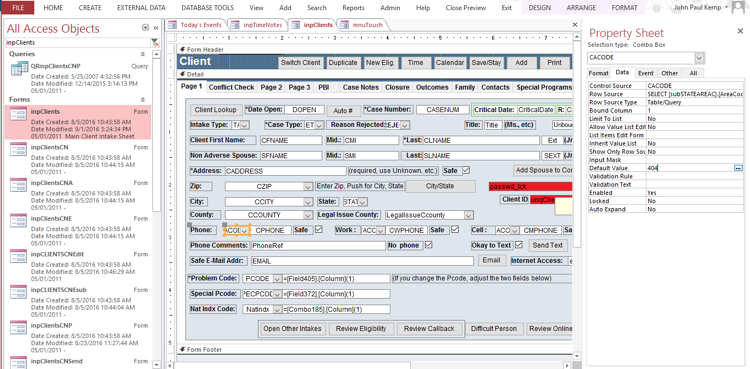Open the CCOUNTY combo box dropdown
Screen dimensions: 750x369
pyautogui.click(x=308, y=215)
